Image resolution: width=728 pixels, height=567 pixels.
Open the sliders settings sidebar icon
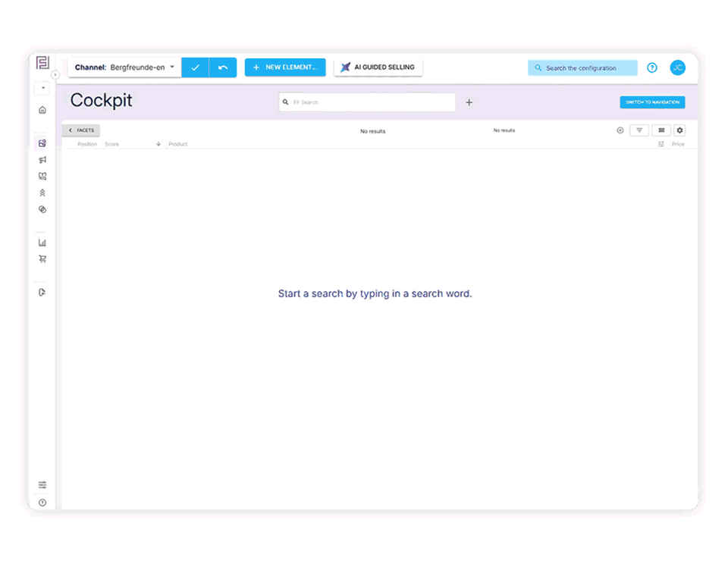[x=42, y=485]
